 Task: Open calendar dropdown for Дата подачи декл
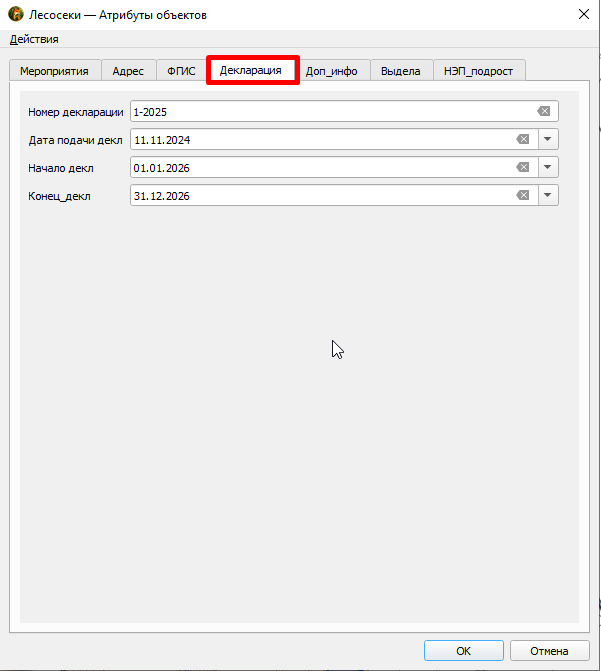tap(547, 139)
